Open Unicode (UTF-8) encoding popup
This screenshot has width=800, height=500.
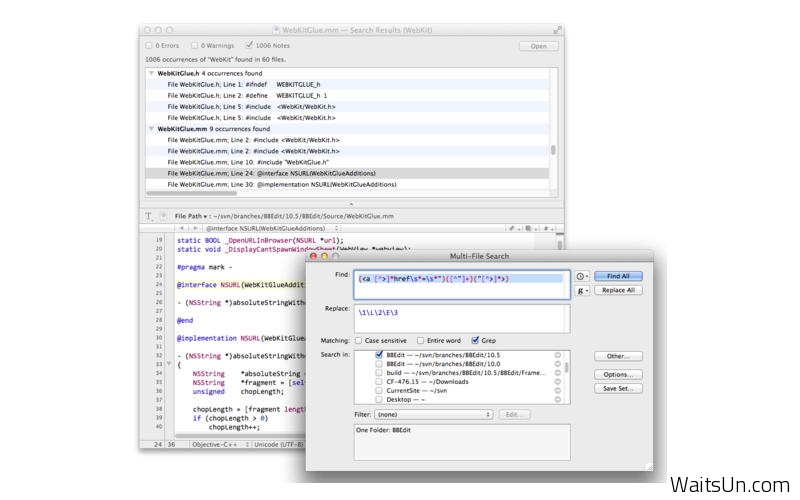(x=279, y=445)
